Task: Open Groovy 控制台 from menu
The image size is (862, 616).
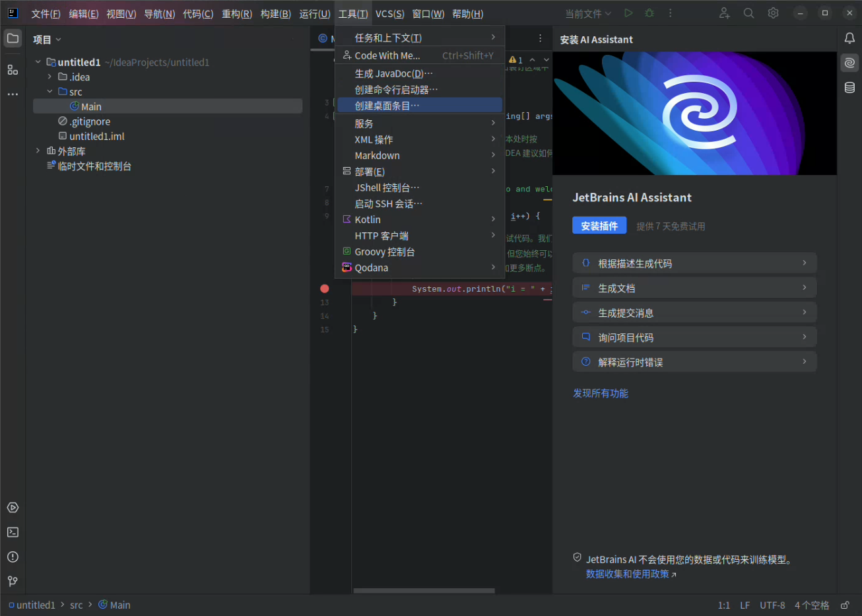Action: (x=419, y=252)
